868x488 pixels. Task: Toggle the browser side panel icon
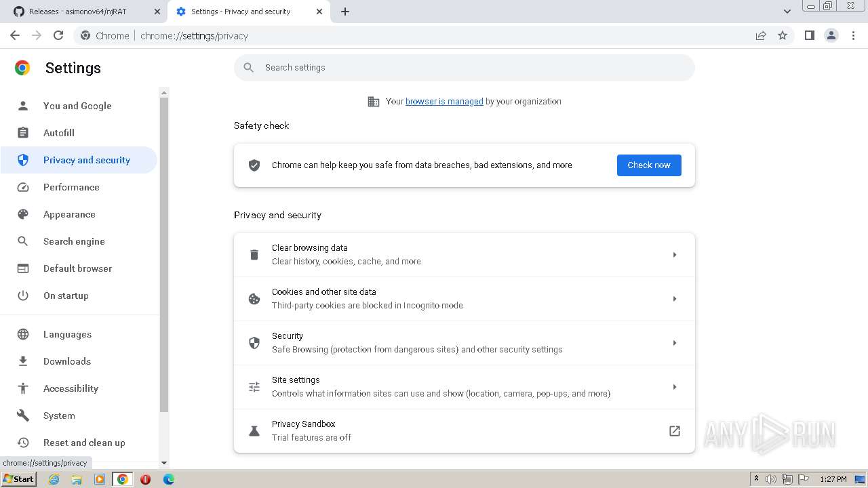[809, 35]
